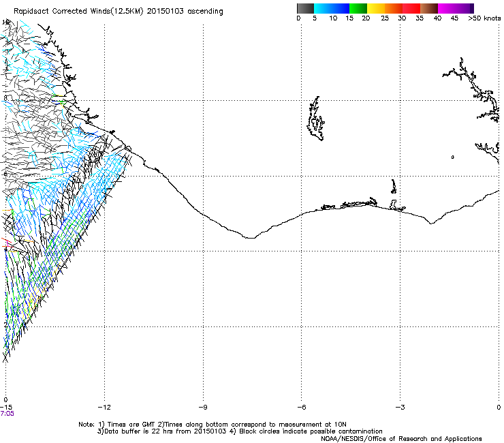Click the southernmost cape on the coastline near -7.5
Screen dimensions: 504x443
pyautogui.click(x=250, y=237)
